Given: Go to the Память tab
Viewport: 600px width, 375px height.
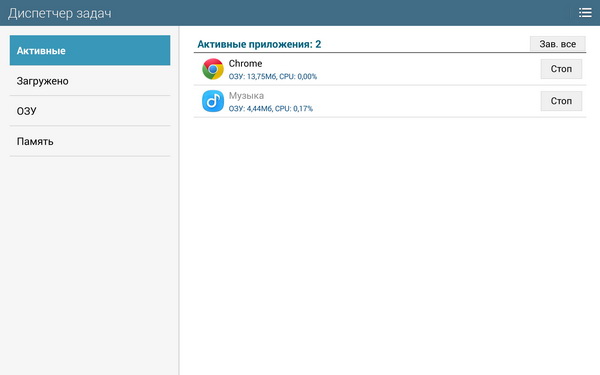Looking at the screenshot, I should click(90, 141).
